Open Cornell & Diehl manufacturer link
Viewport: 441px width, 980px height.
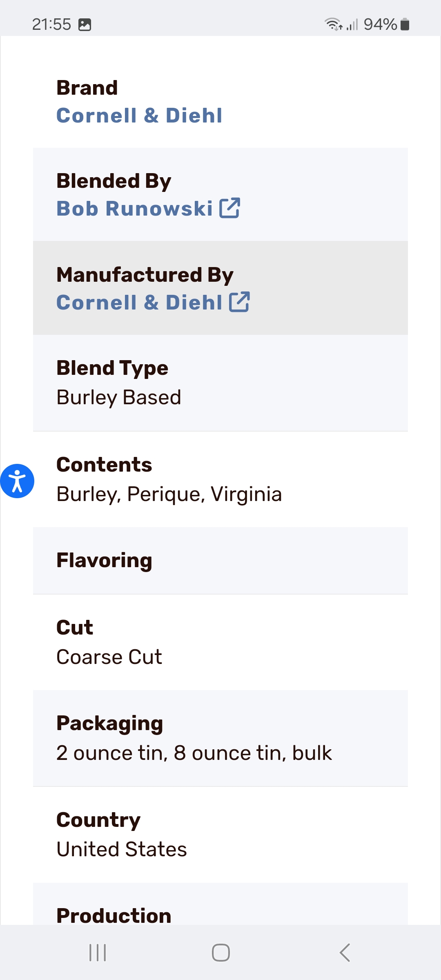click(140, 303)
